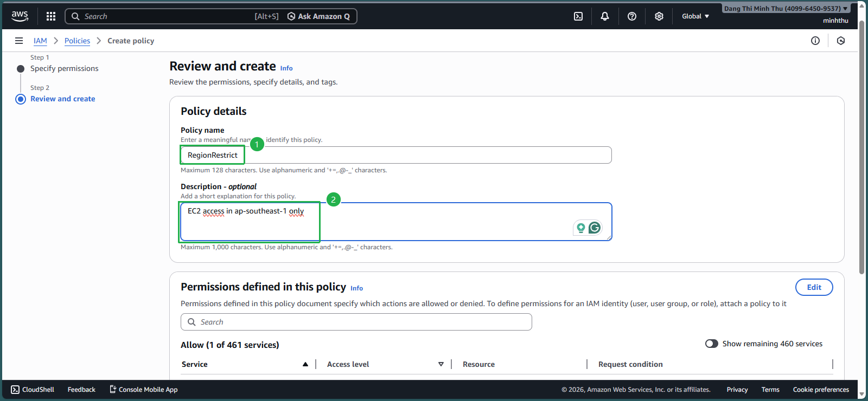The image size is (868, 401).
Task: Open Info link beside Review and create
Action: [x=286, y=68]
